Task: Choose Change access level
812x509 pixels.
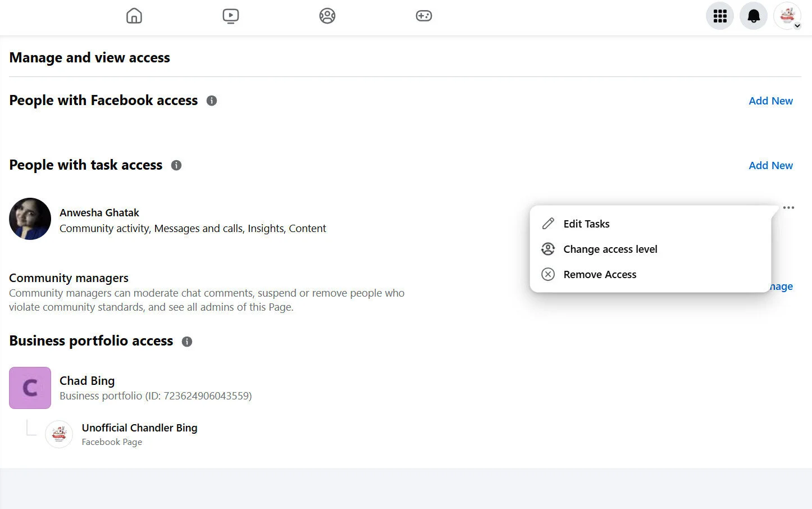Action: (x=610, y=249)
